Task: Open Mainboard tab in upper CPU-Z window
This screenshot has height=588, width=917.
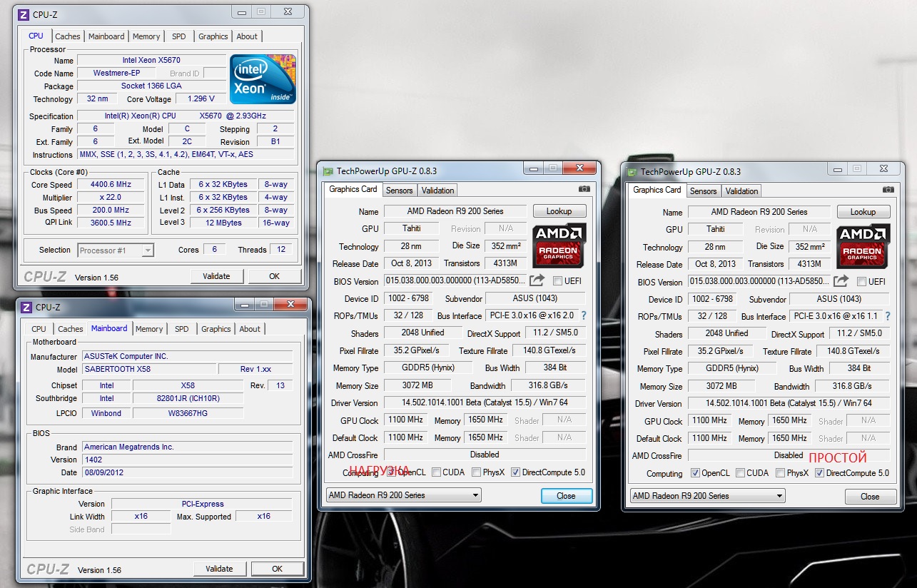Action: point(106,36)
